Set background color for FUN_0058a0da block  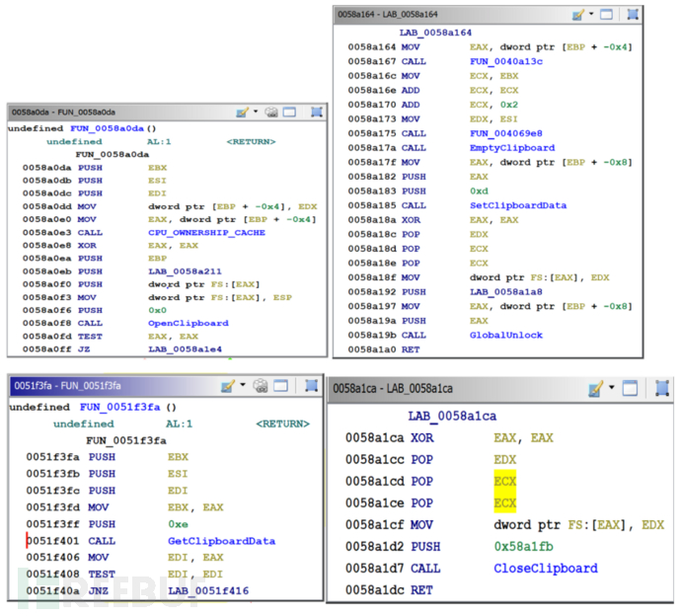[243, 113]
